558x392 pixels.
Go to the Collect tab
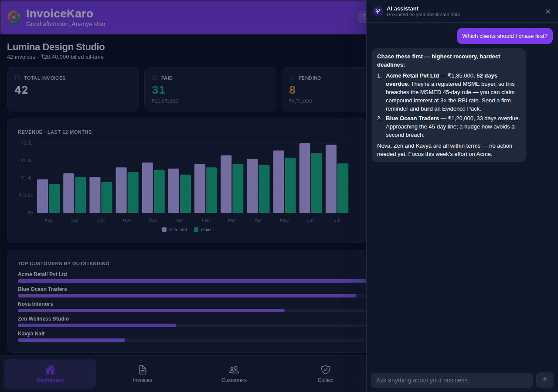tap(326, 374)
